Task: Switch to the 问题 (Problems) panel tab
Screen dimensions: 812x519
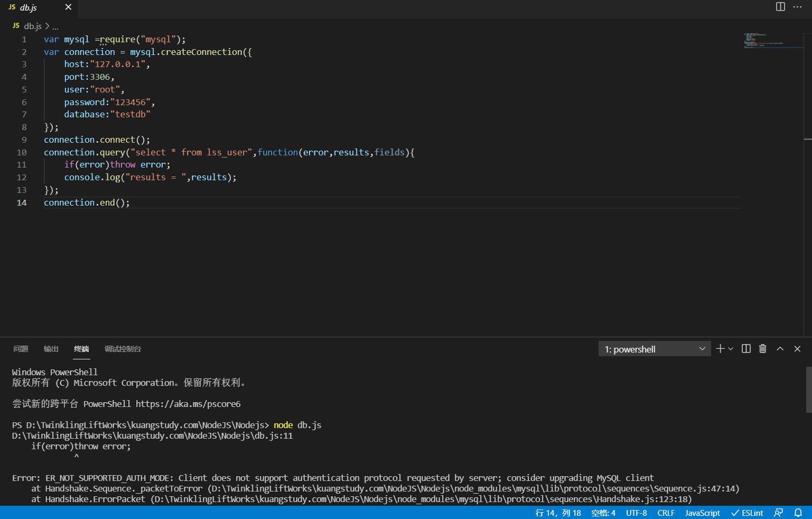Action: [x=21, y=349]
